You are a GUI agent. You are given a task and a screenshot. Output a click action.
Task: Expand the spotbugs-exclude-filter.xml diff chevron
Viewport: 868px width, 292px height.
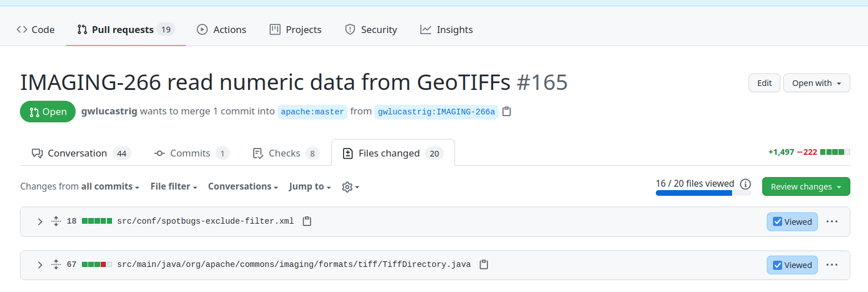(40, 221)
